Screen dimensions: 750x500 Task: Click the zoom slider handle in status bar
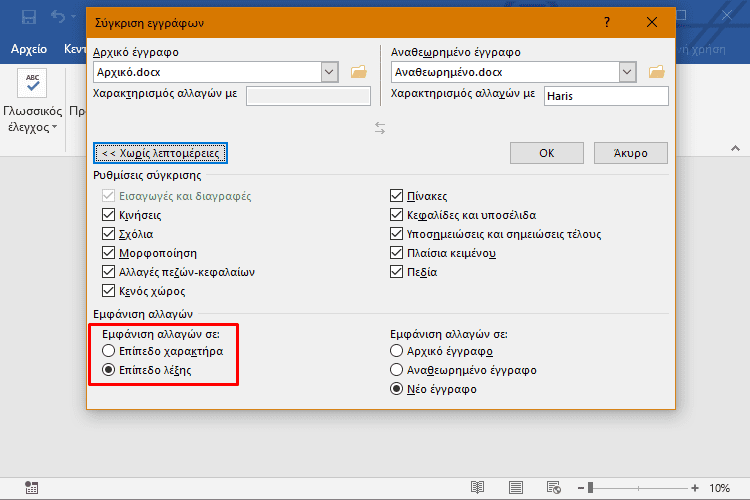[592, 488]
